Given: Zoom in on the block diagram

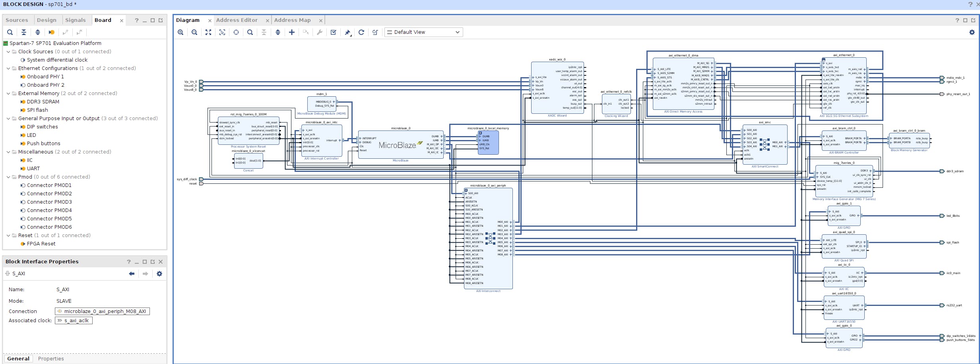Looking at the screenshot, I should [x=180, y=32].
